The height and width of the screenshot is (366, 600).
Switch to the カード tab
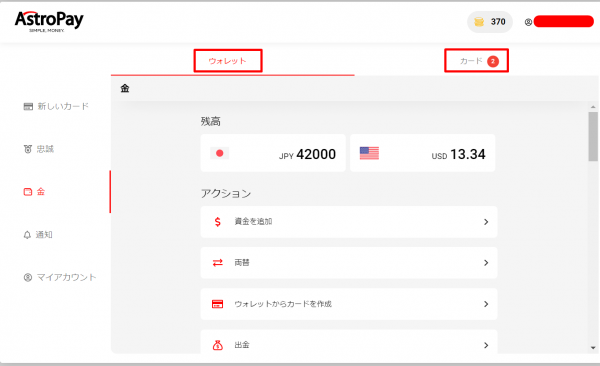pos(476,61)
